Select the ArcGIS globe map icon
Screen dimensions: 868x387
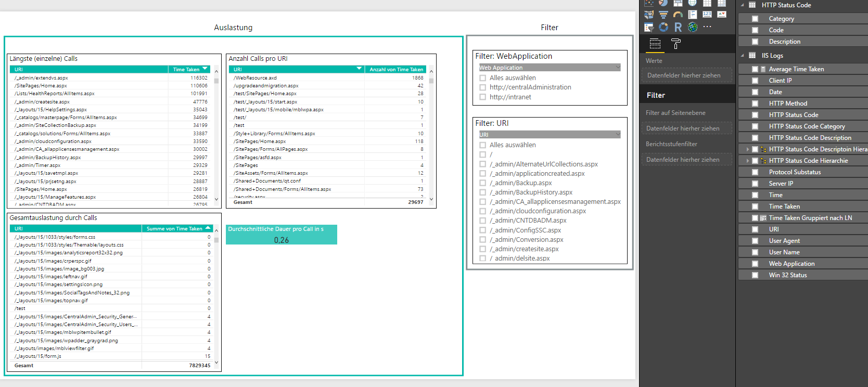coord(693,27)
